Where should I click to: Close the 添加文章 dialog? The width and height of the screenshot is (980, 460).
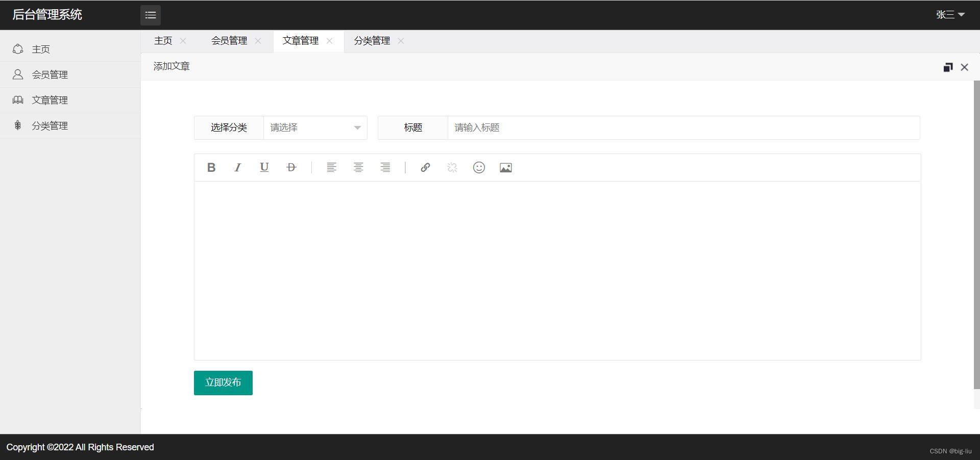pyautogui.click(x=964, y=67)
